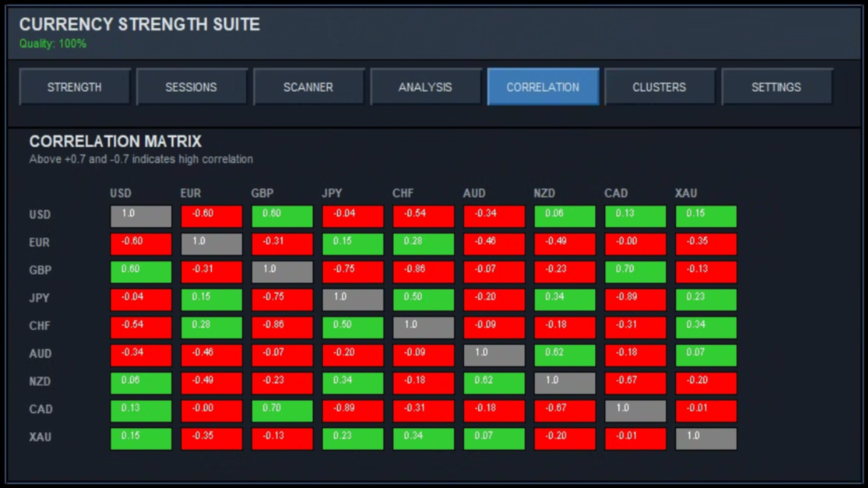Switch to the Sessions tab
Image resolution: width=868 pixels, height=488 pixels.
click(x=191, y=87)
